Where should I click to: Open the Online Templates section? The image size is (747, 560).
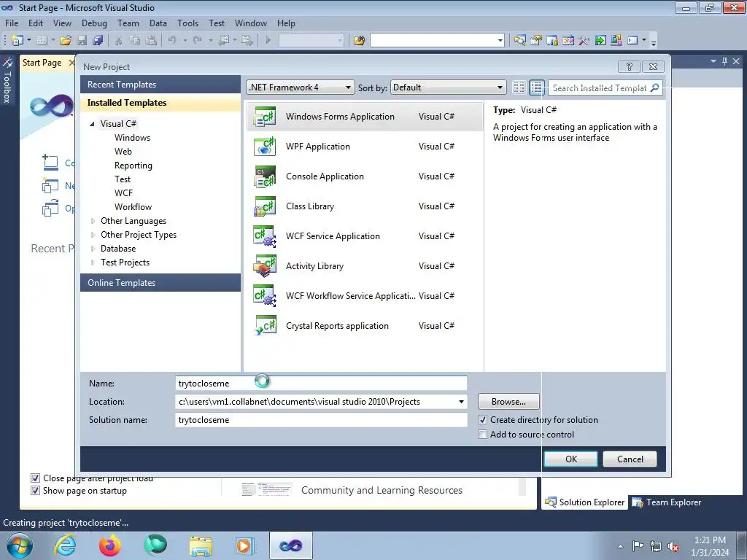pos(160,282)
